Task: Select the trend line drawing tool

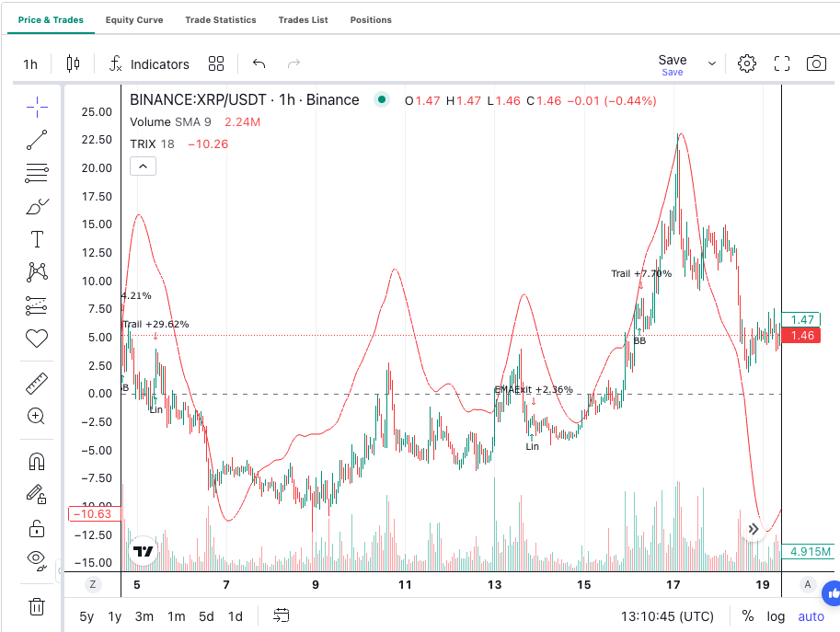Action: click(x=37, y=140)
